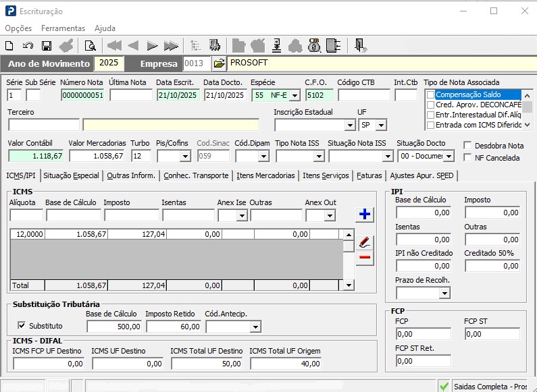
Task: Toggle the Substituto checkbox
Action: pyautogui.click(x=22, y=326)
